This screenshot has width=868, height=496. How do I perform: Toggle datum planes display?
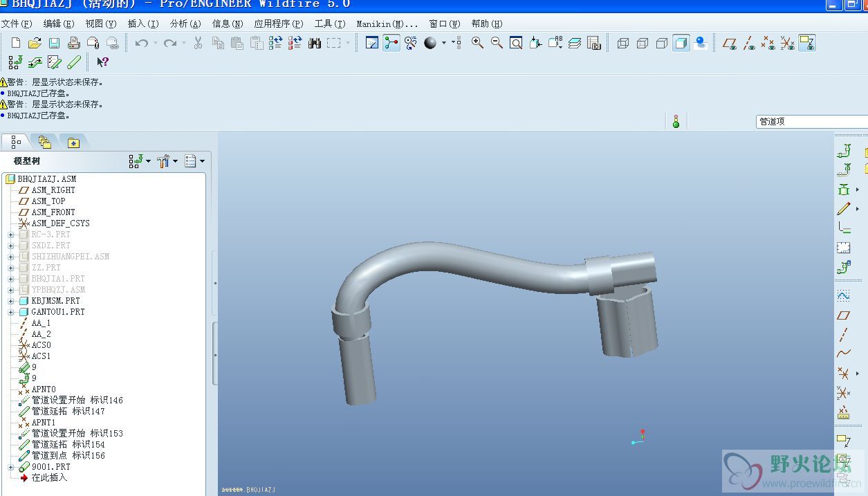(730, 43)
